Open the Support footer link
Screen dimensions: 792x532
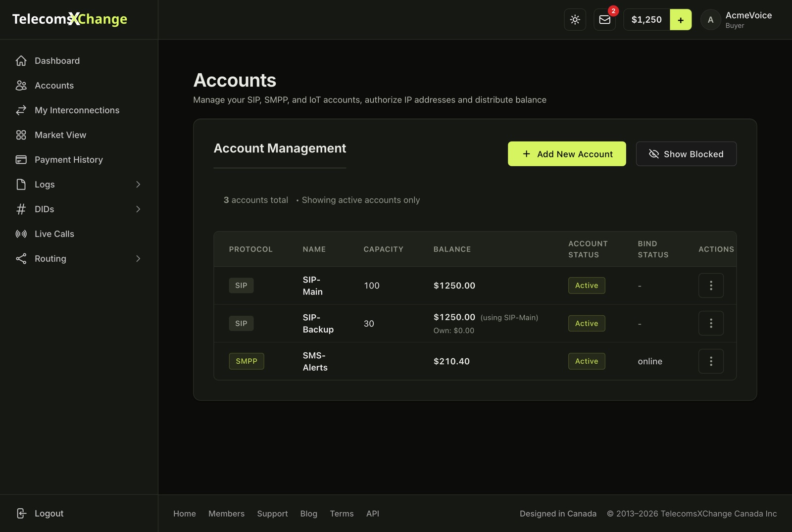pyautogui.click(x=272, y=514)
